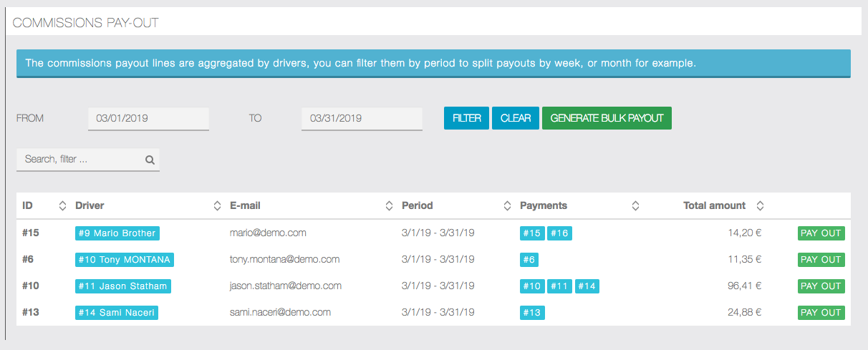Sort by Payments column arrows
Screen dimensions: 868x350
pos(635,206)
